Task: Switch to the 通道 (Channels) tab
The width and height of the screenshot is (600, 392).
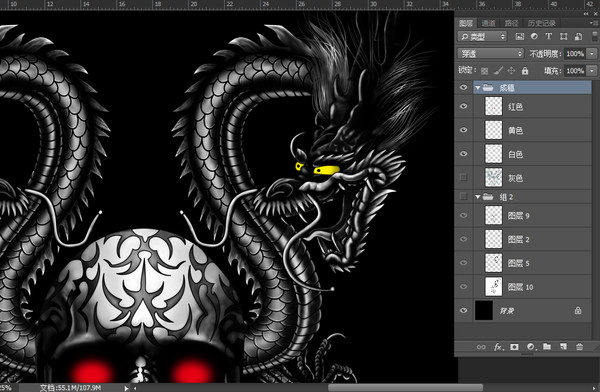Action: click(x=488, y=23)
